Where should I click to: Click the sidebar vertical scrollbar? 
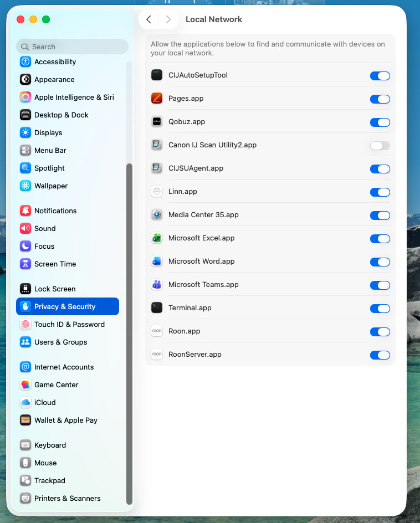[130, 334]
